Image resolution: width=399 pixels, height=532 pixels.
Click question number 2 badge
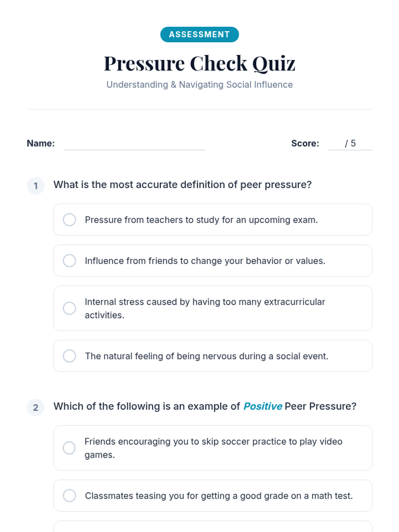(x=36, y=407)
